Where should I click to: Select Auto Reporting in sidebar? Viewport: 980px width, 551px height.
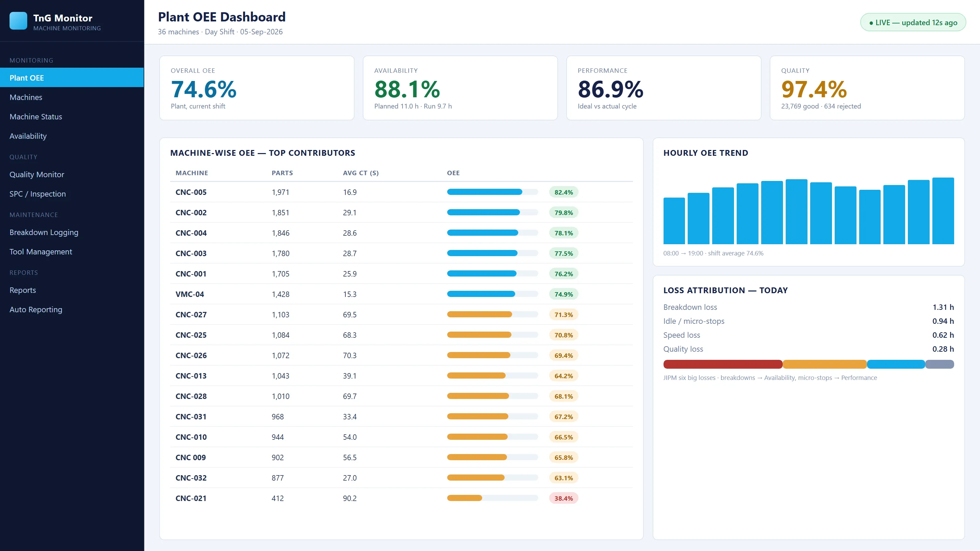72,309
